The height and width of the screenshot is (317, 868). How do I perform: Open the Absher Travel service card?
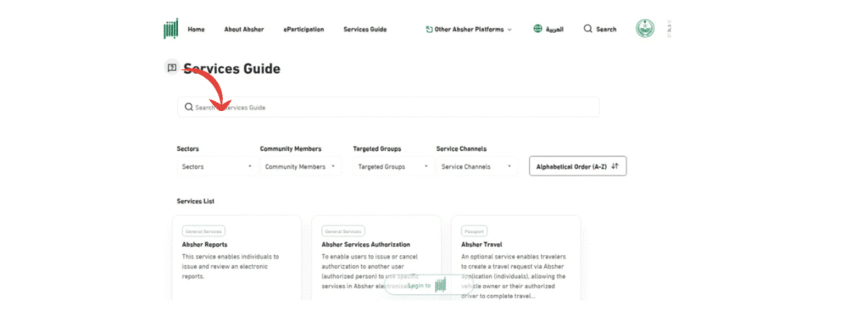click(516, 259)
